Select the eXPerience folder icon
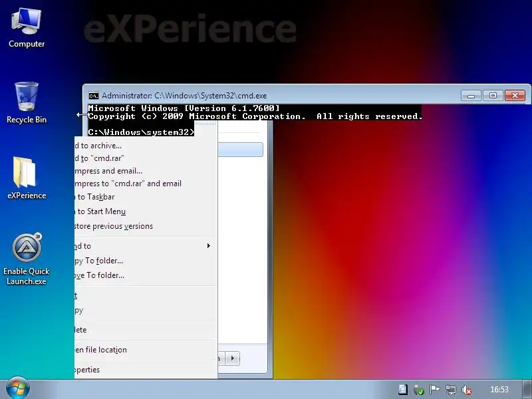Viewport: 532px width, 399px height. pyautogui.click(x=27, y=178)
